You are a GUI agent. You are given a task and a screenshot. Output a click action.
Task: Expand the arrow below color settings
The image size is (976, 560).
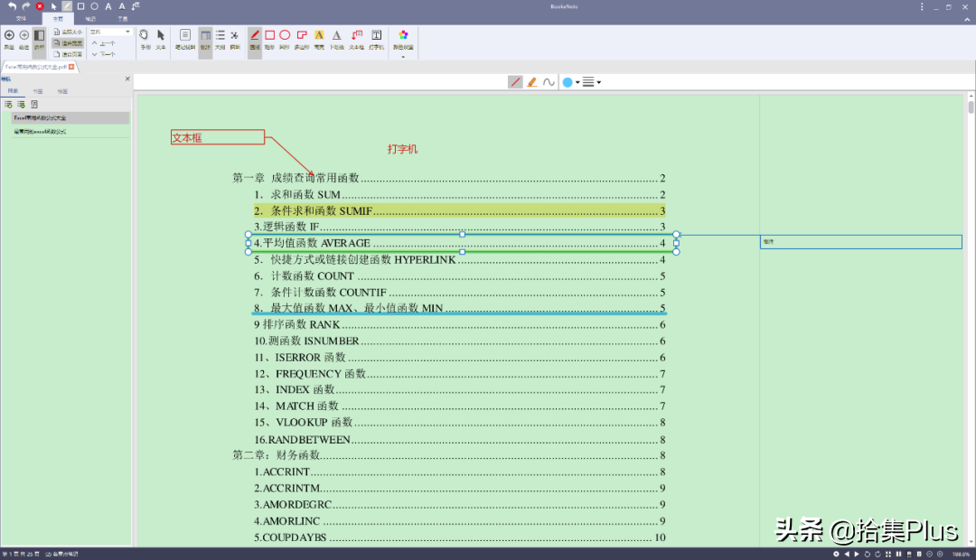[403, 57]
